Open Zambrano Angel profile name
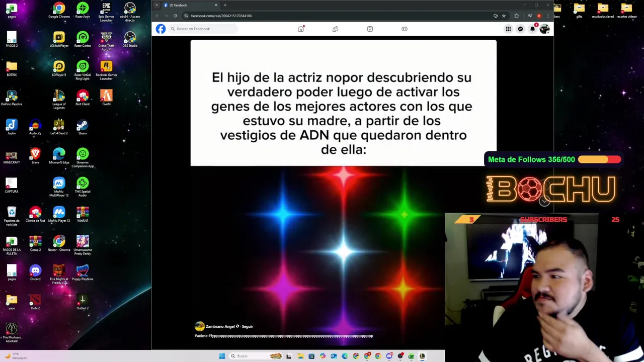The height and width of the screenshot is (362, 644). (220, 326)
